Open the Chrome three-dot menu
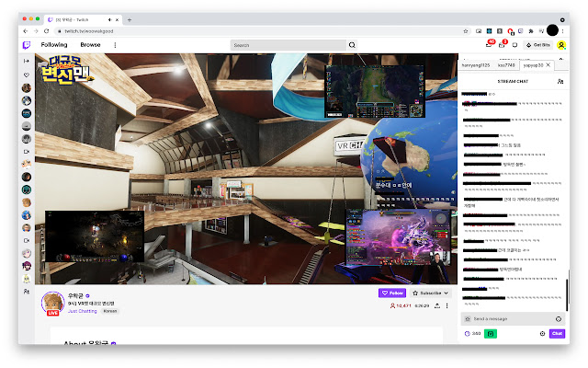Viewport: 588px width, 368px height. (562, 31)
